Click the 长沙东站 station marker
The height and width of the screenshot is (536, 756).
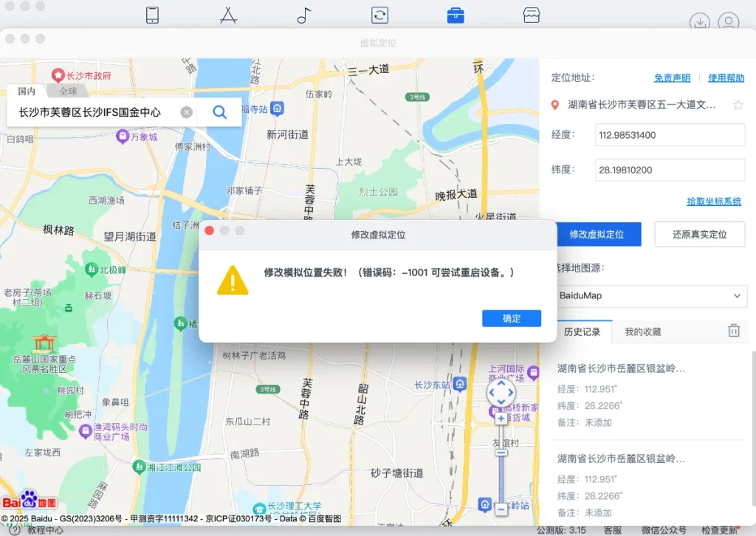pyautogui.click(x=460, y=384)
